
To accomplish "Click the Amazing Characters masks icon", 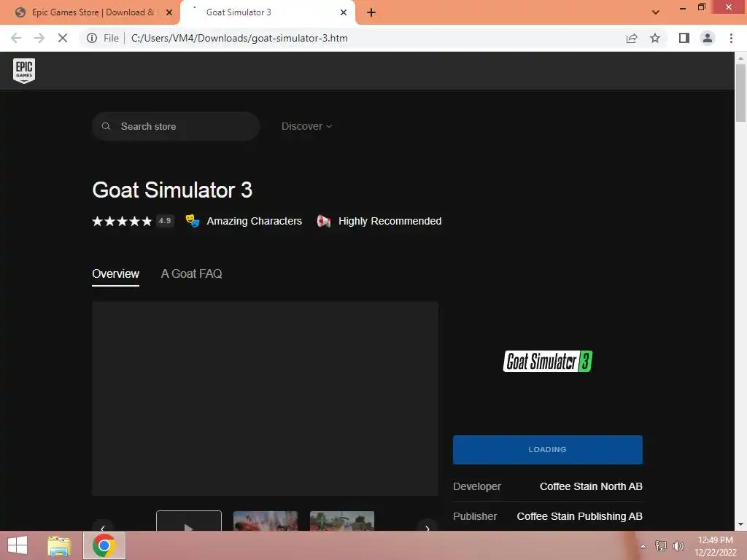I will click(193, 221).
